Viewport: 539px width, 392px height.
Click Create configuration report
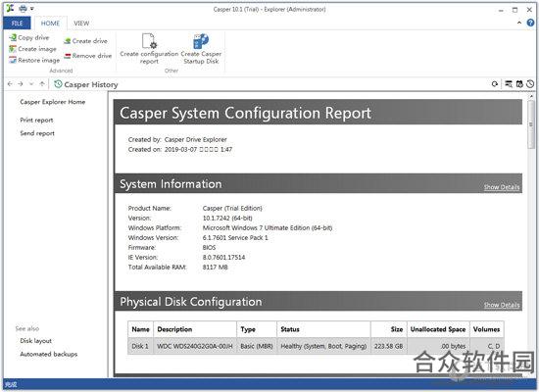pyautogui.click(x=149, y=49)
